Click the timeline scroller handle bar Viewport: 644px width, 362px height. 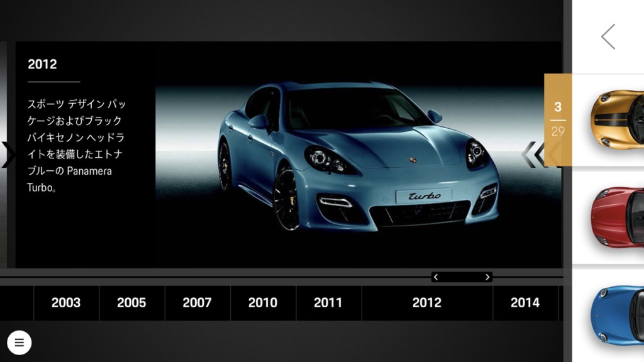(x=462, y=277)
